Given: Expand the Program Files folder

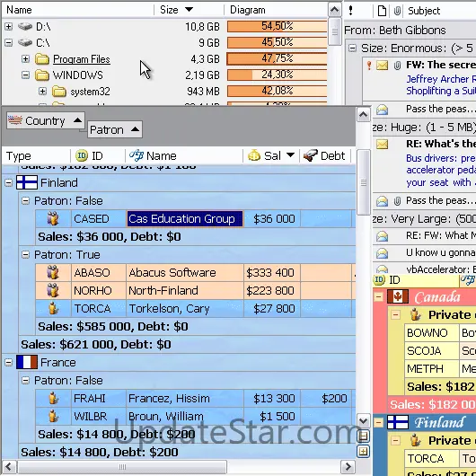Looking at the screenshot, I should pyautogui.click(x=25, y=59).
